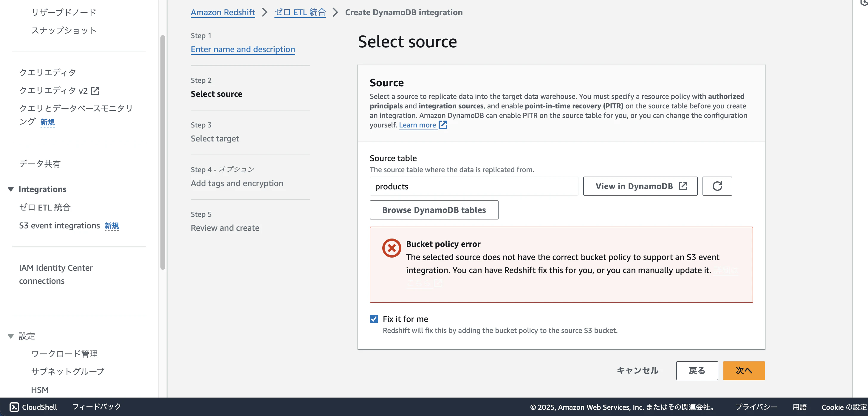Go back to Enter name and description step
Image resolution: width=868 pixels, height=416 pixels.
tap(243, 49)
